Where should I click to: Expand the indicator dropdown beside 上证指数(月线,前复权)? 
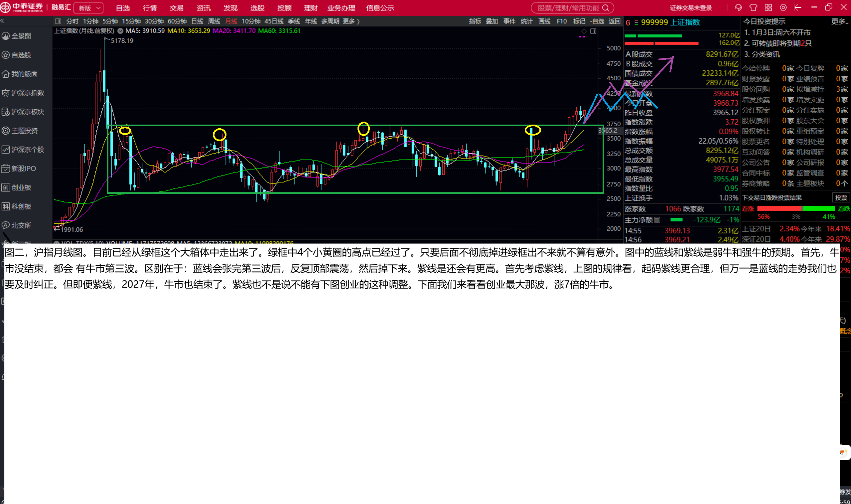[x=120, y=31]
